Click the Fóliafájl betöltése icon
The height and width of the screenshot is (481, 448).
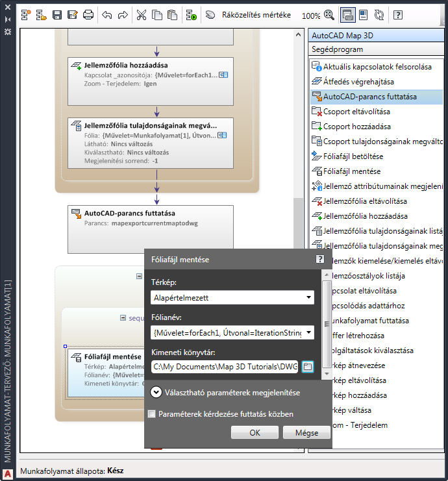click(x=317, y=156)
